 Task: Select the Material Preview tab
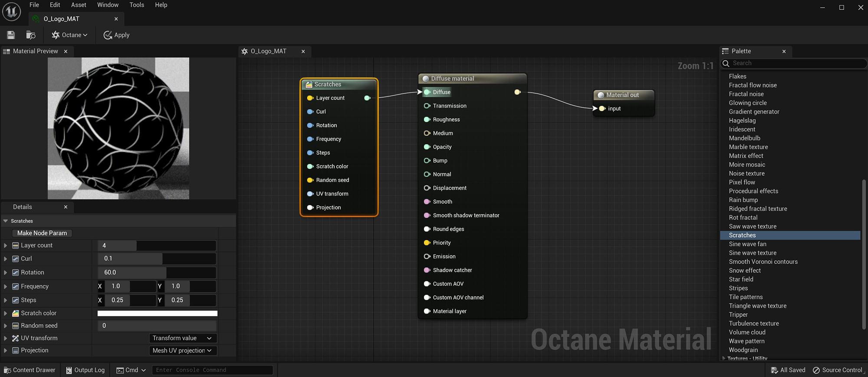coord(36,51)
